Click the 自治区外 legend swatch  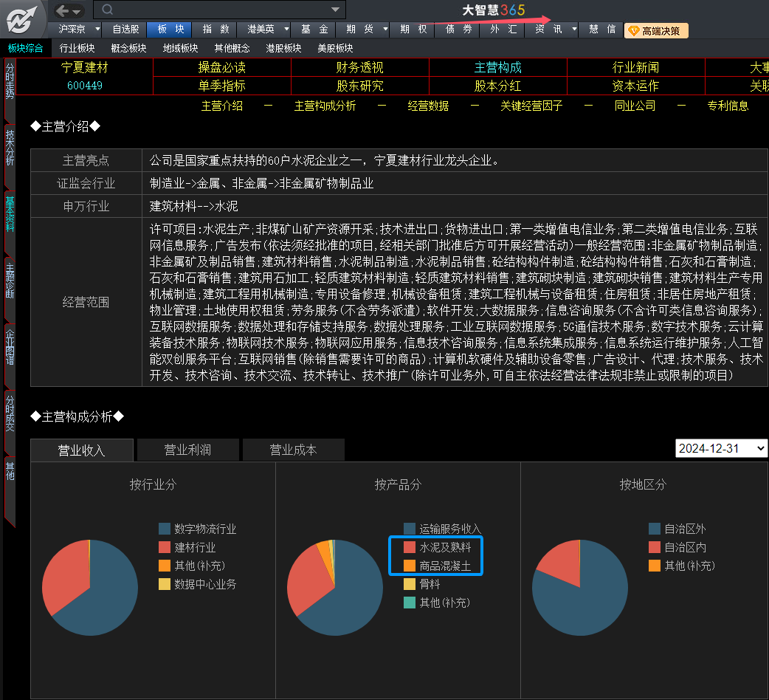tap(655, 529)
